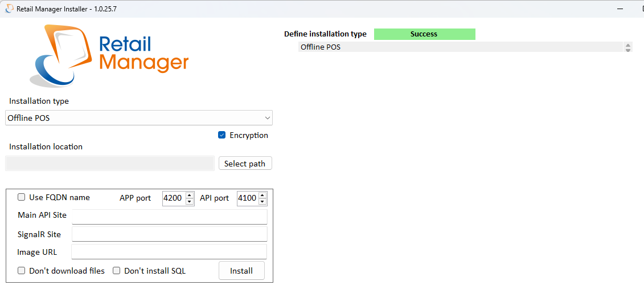Click the Install button
The image size is (644, 293).
click(x=241, y=271)
